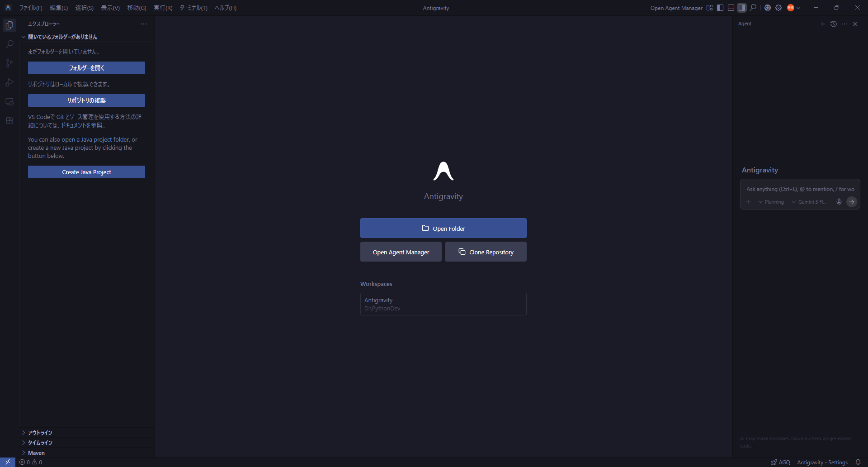Open the Source Control view icon
The height and width of the screenshot is (467, 868).
click(9, 63)
